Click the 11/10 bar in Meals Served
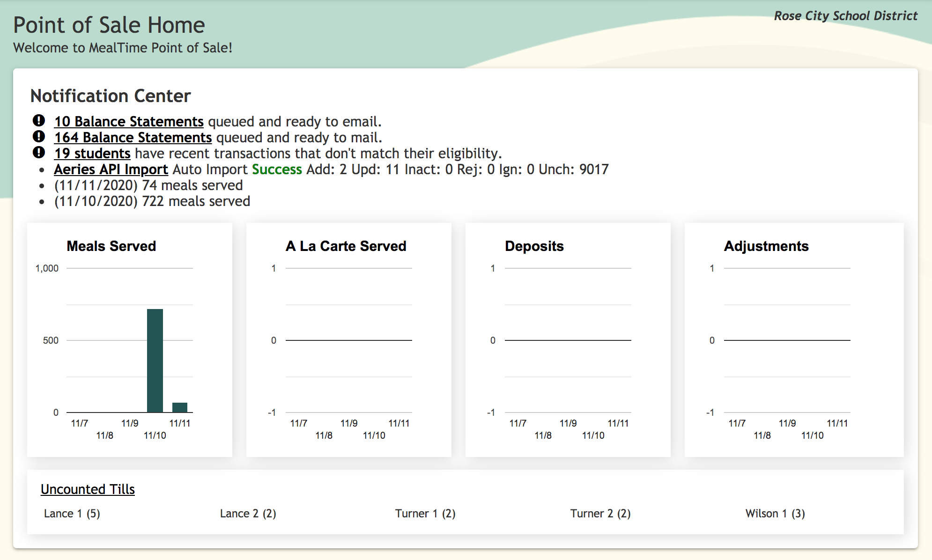 tap(155, 361)
